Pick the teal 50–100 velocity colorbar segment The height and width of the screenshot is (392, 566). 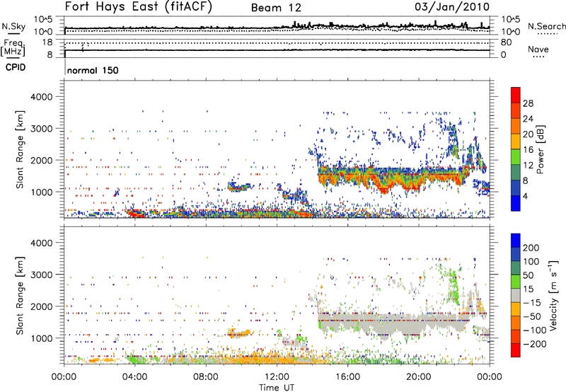tap(516, 269)
